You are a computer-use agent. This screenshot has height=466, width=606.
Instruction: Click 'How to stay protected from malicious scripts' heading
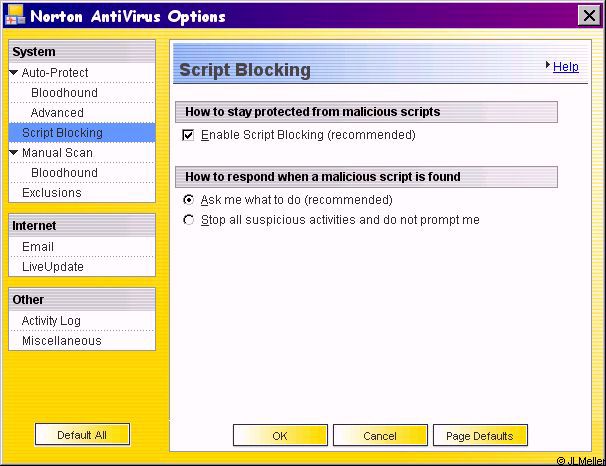366,112
